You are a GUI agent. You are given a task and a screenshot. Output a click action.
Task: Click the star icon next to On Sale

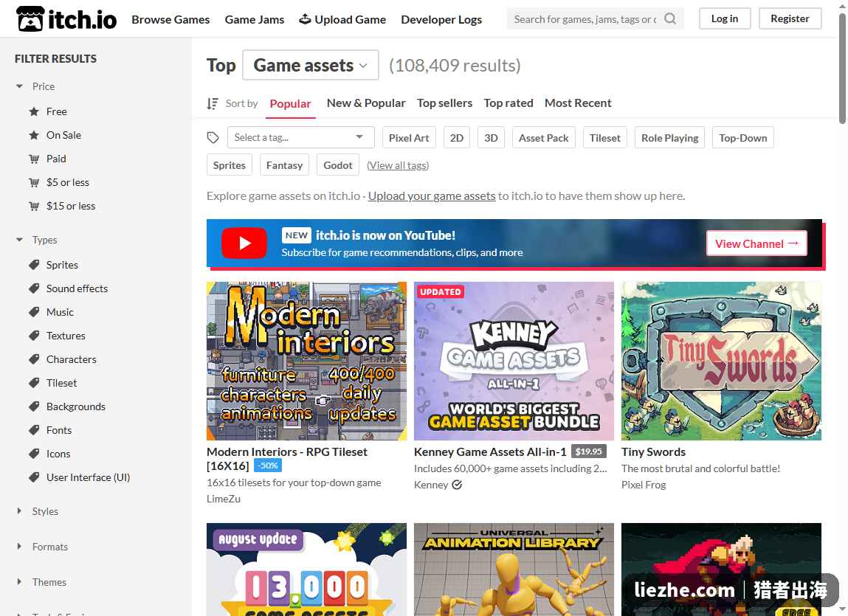pyautogui.click(x=34, y=135)
